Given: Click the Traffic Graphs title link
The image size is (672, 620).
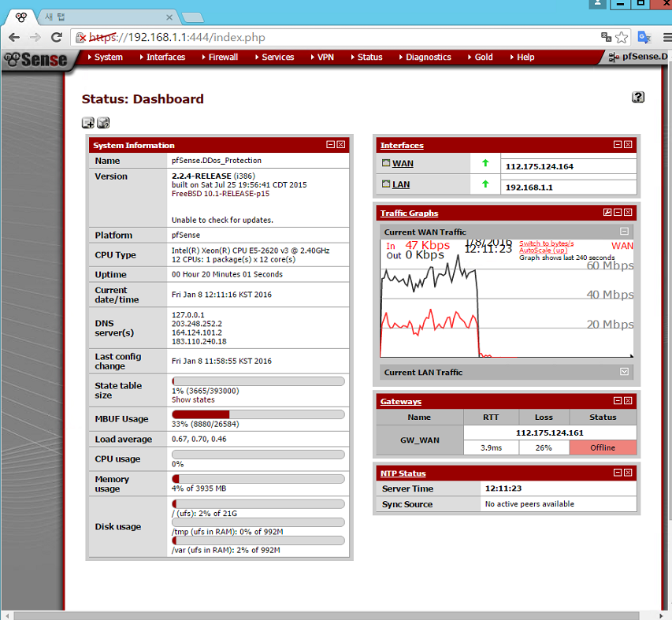Looking at the screenshot, I should [410, 213].
